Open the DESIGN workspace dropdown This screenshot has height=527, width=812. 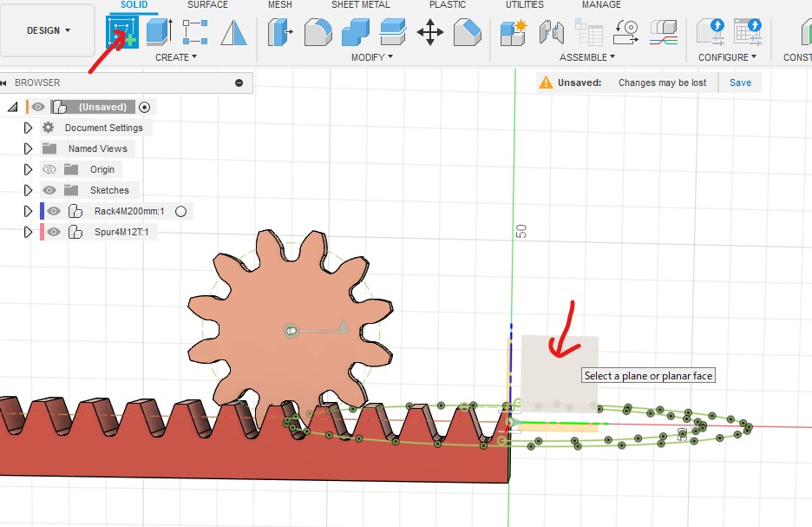(49, 30)
